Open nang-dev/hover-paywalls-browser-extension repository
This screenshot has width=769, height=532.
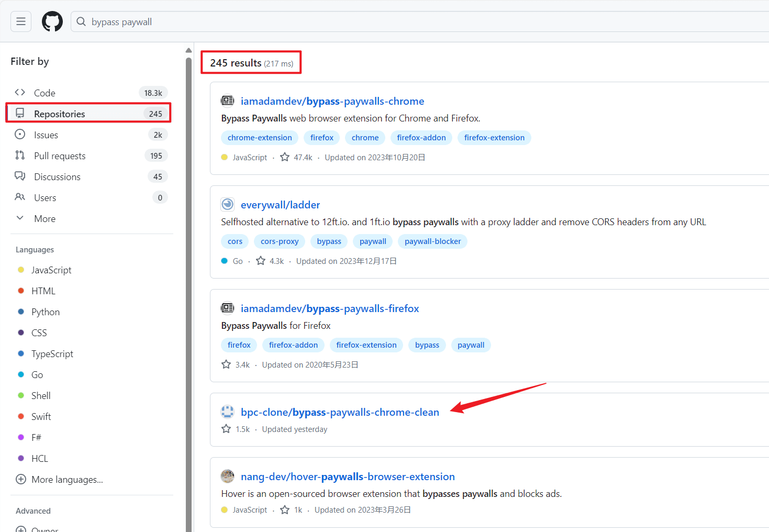[348, 476]
